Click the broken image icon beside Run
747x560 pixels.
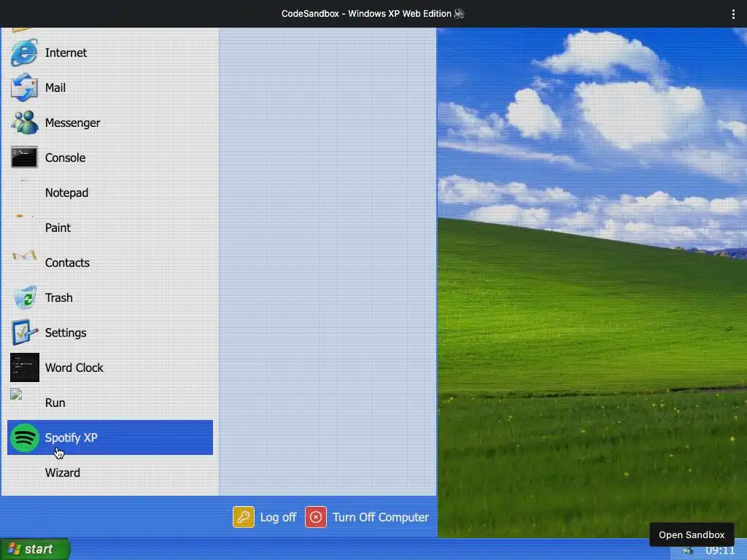[16, 394]
